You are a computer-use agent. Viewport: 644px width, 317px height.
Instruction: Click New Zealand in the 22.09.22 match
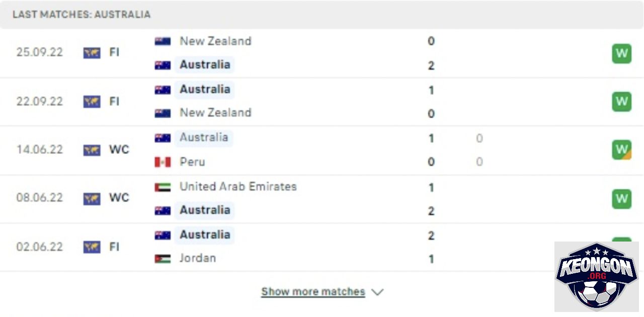tap(215, 113)
